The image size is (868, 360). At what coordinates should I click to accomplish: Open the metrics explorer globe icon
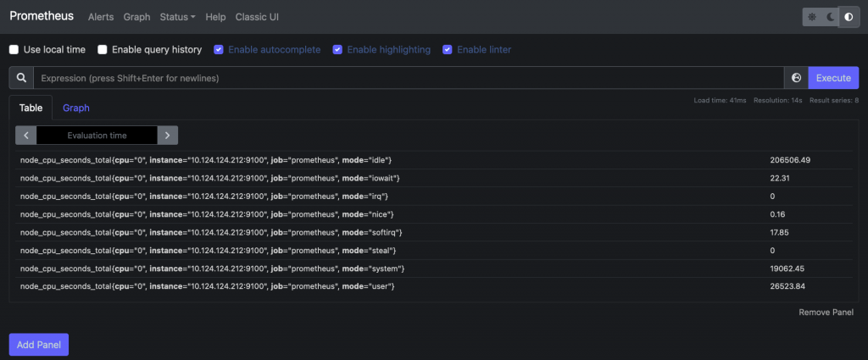tap(796, 78)
